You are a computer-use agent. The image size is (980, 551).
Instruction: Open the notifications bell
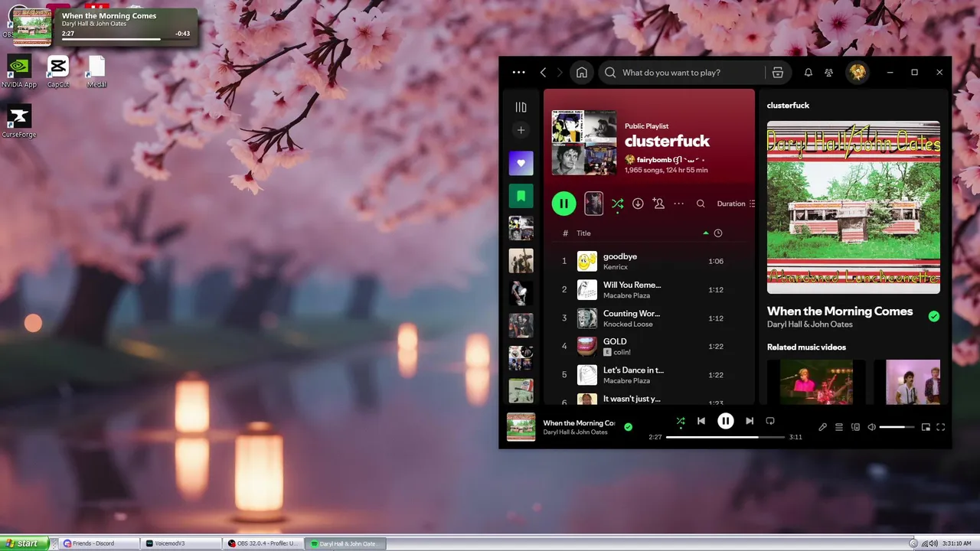[x=808, y=73]
